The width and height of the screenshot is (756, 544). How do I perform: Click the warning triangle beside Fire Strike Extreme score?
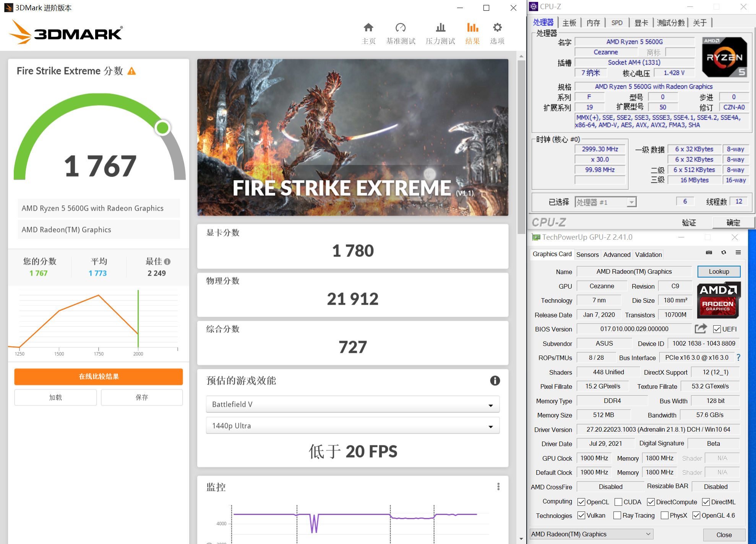tap(131, 71)
